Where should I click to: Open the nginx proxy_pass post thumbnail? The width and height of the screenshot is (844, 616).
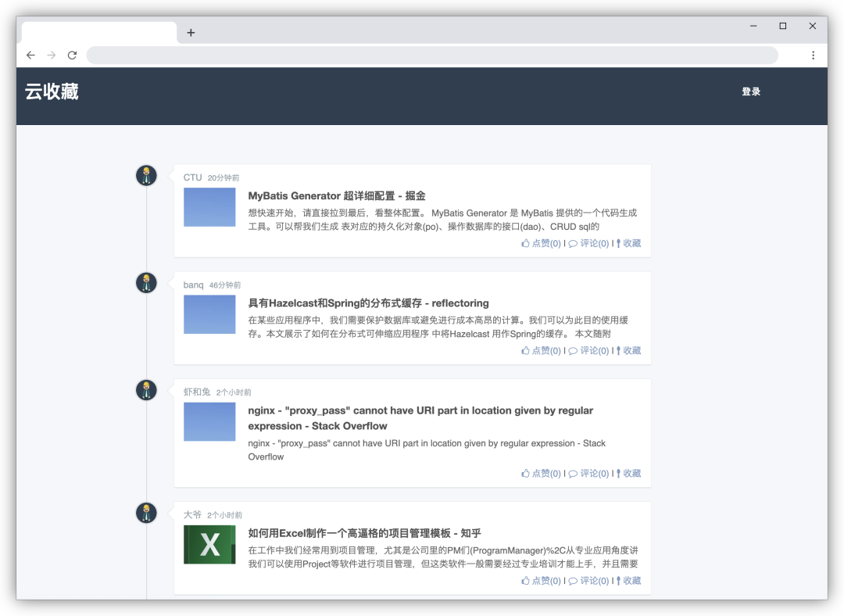click(209, 421)
